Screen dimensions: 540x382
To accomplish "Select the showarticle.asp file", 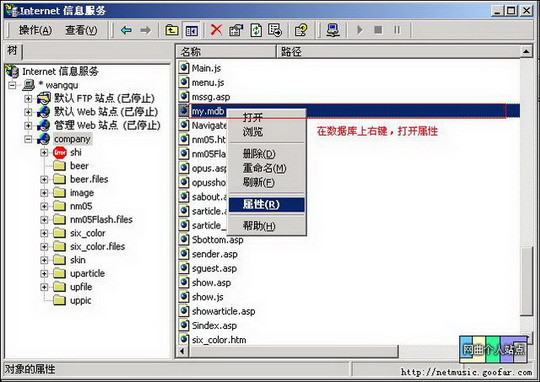I will [224, 311].
